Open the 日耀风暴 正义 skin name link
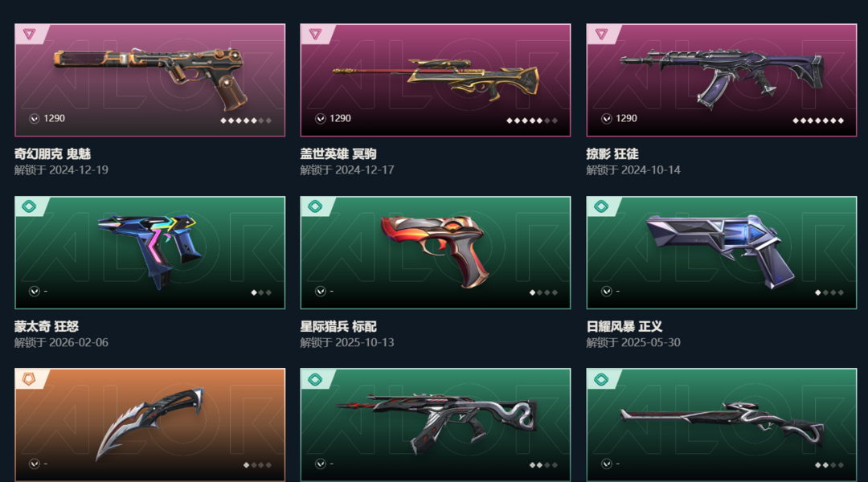 (624, 326)
